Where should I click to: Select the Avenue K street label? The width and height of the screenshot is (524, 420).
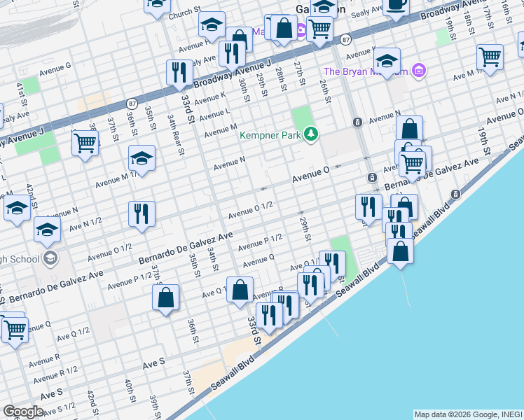[x=210, y=98]
